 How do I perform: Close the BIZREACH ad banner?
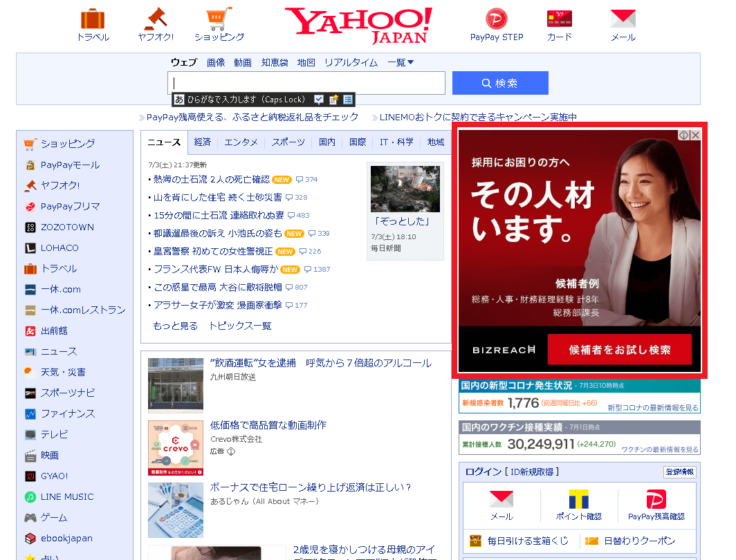[x=696, y=135]
